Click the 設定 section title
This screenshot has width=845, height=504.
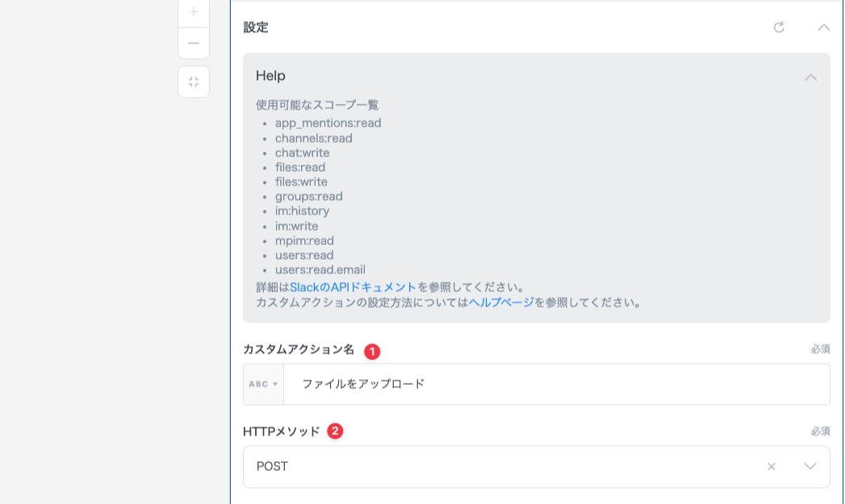click(256, 27)
